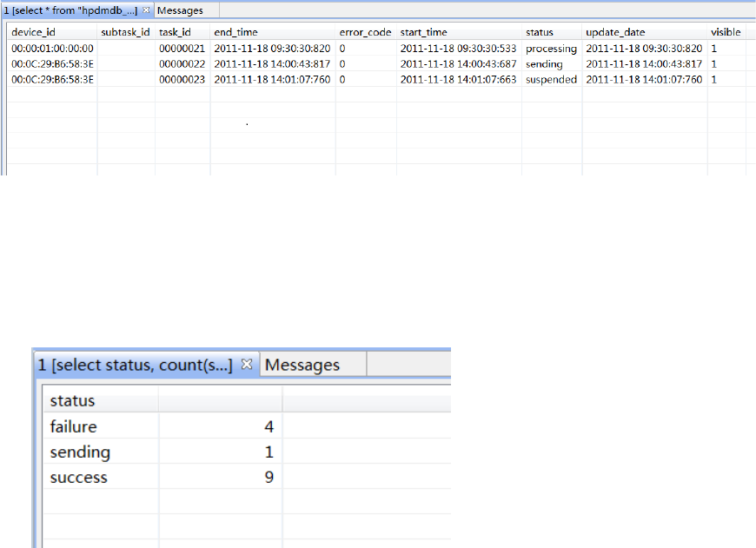Select the error_code column header
Screen dimensions: 756x548
click(365, 32)
